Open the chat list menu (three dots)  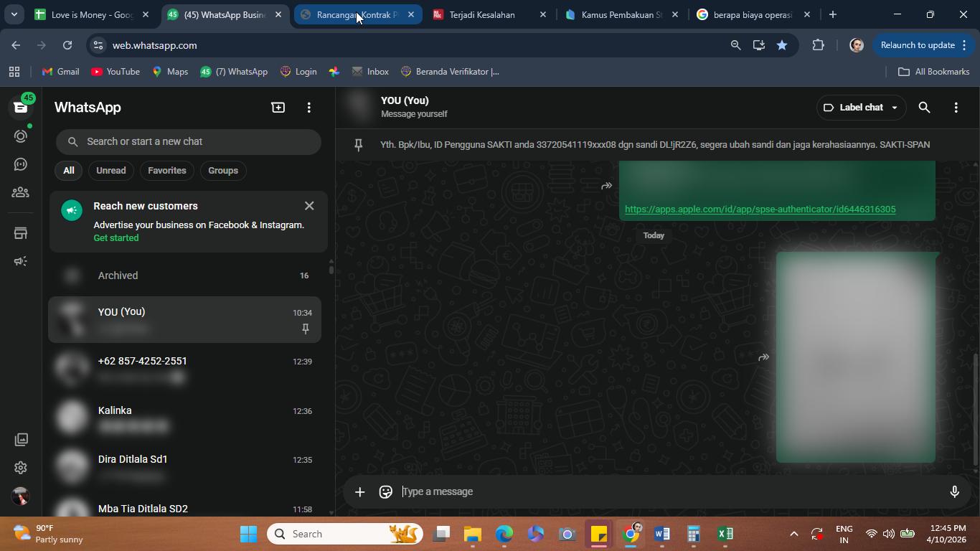(309, 108)
